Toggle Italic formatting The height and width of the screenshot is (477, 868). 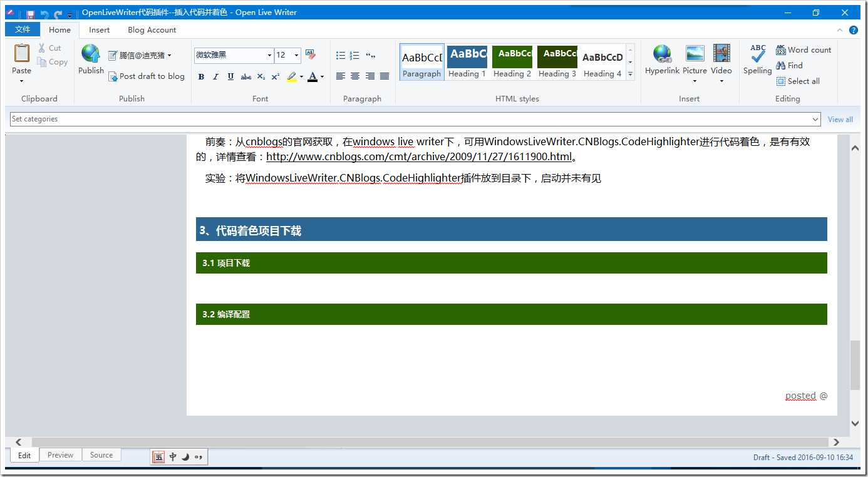pos(215,76)
